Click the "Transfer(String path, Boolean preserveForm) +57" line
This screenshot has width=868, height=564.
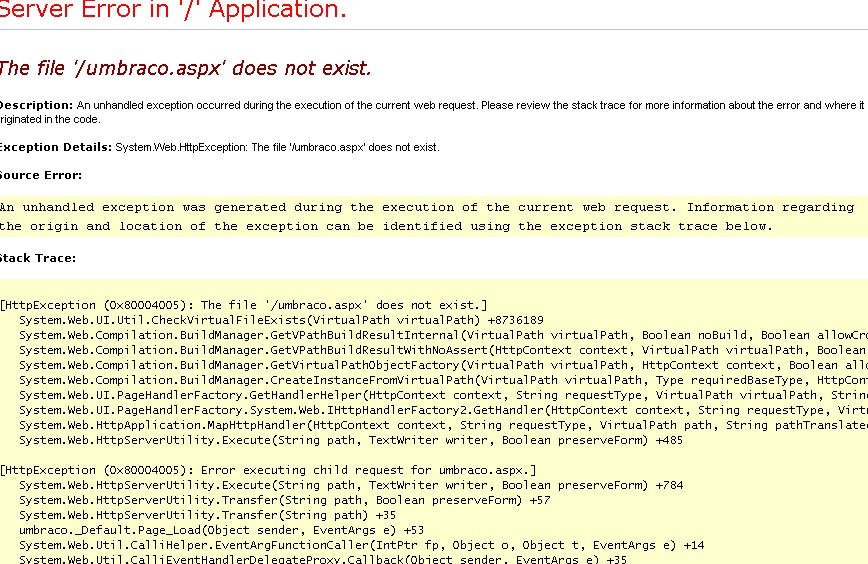pos(285,500)
